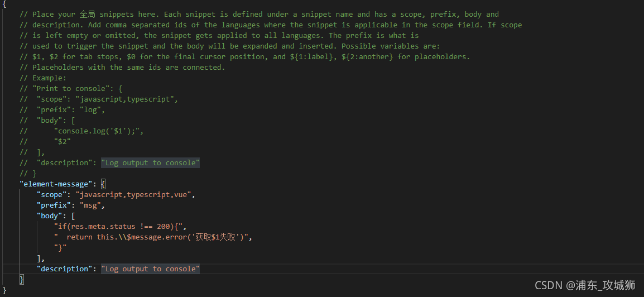Click the uncommented "body" key
The height and width of the screenshot is (297, 644).
(50, 216)
